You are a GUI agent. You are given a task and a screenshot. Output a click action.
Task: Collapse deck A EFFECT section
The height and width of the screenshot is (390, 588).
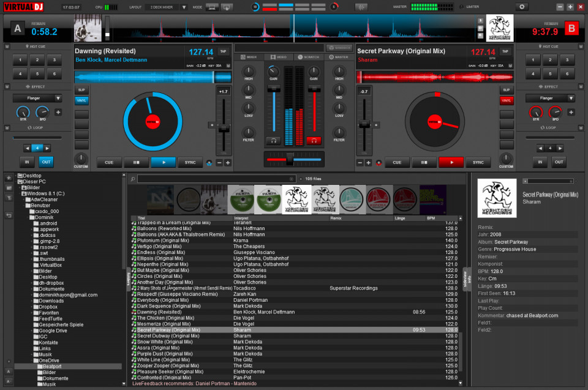[7, 86]
